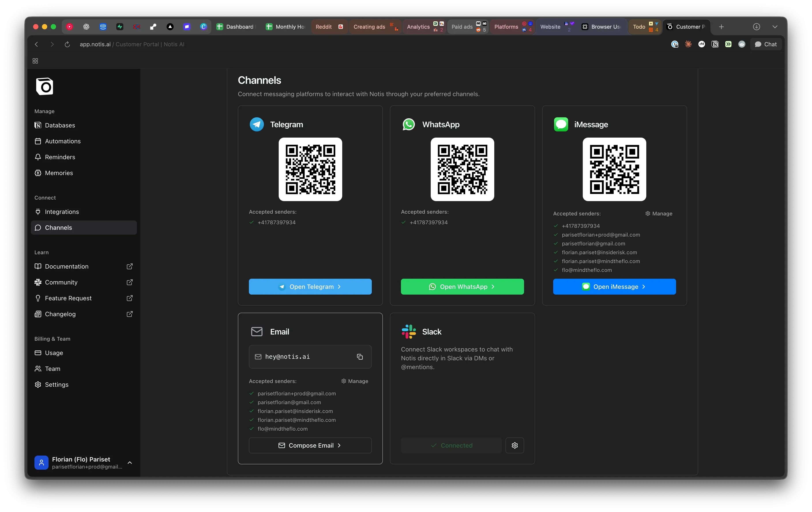The height and width of the screenshot is (512, 812).
Task: Switch to the Analytics tab group
Action: (x=424, y=27)
